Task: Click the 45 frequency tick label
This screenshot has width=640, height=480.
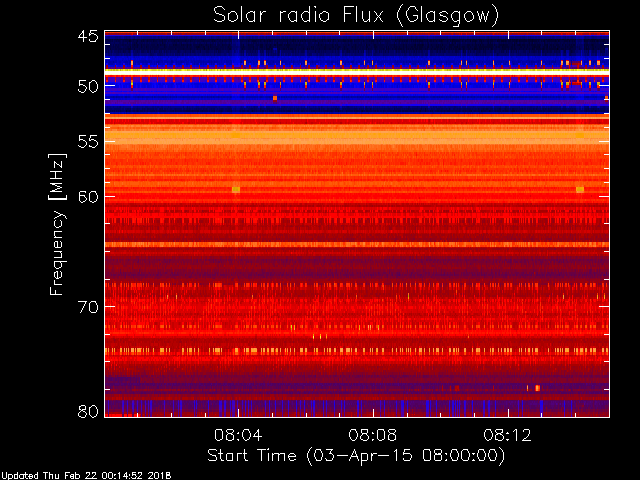Action: (x=88, y=36)
